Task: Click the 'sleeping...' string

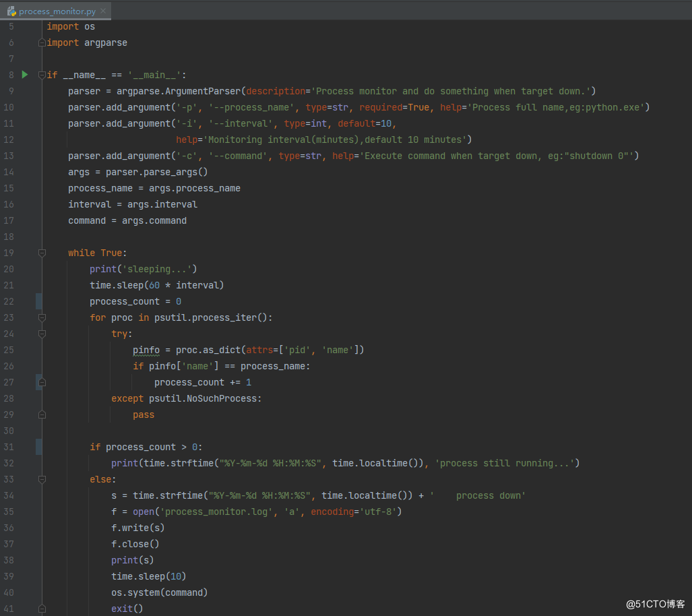Action: point(157,270)
